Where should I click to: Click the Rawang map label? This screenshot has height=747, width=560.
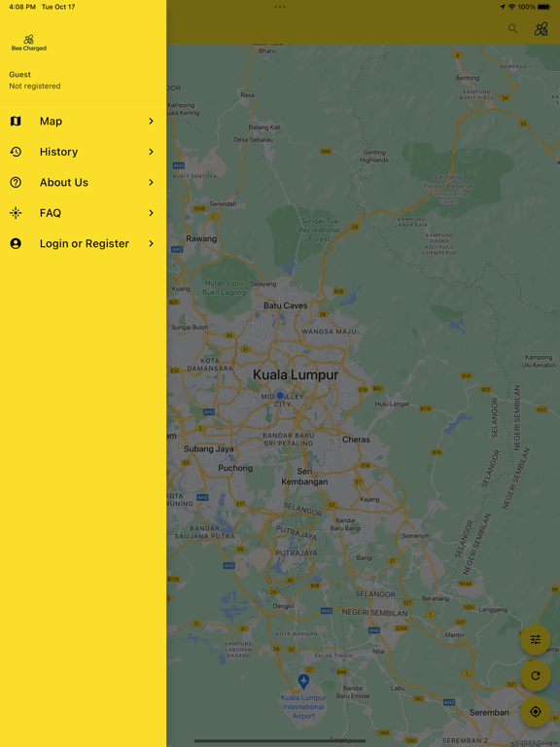(201, 238)
